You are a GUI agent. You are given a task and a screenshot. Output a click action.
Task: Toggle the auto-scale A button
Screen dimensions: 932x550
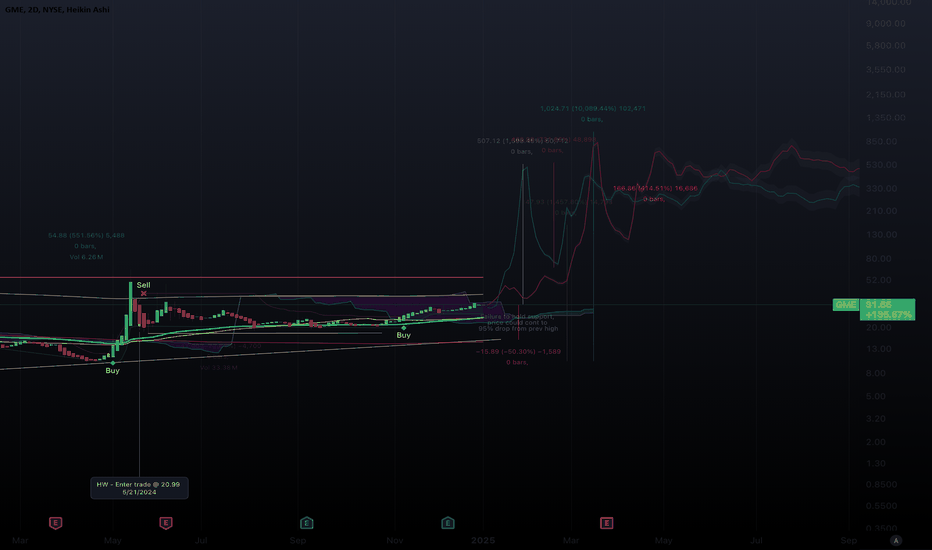(896, 540)
